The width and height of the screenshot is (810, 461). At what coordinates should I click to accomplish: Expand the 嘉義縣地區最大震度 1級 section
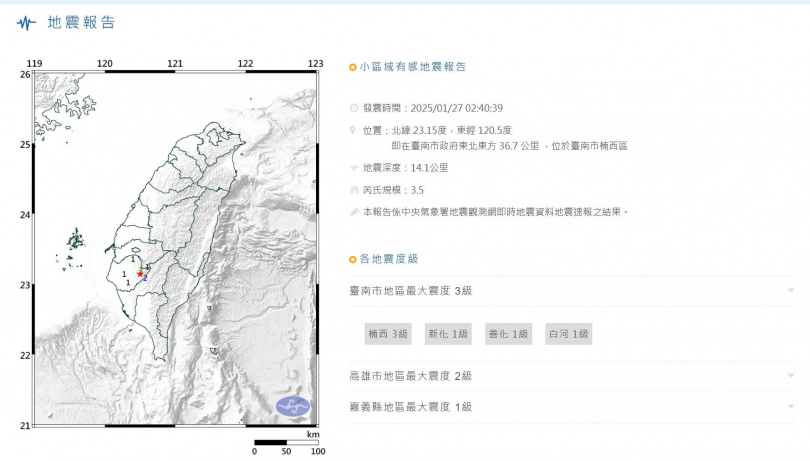[x=572, y=407]
